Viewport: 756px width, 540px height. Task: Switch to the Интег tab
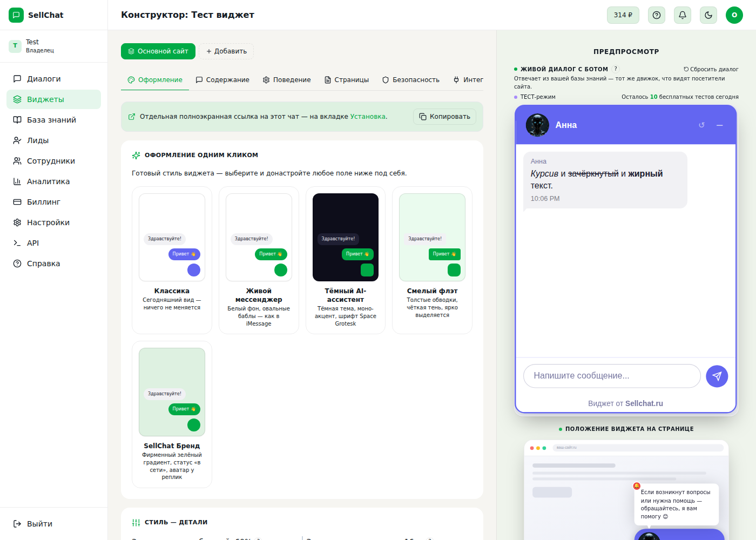pos(468,80)
